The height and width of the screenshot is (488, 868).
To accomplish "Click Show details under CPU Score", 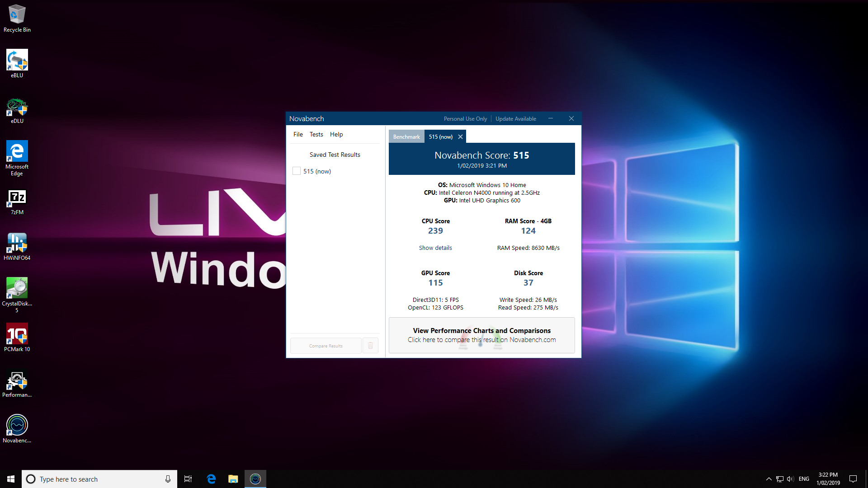I will pos(435,248).
